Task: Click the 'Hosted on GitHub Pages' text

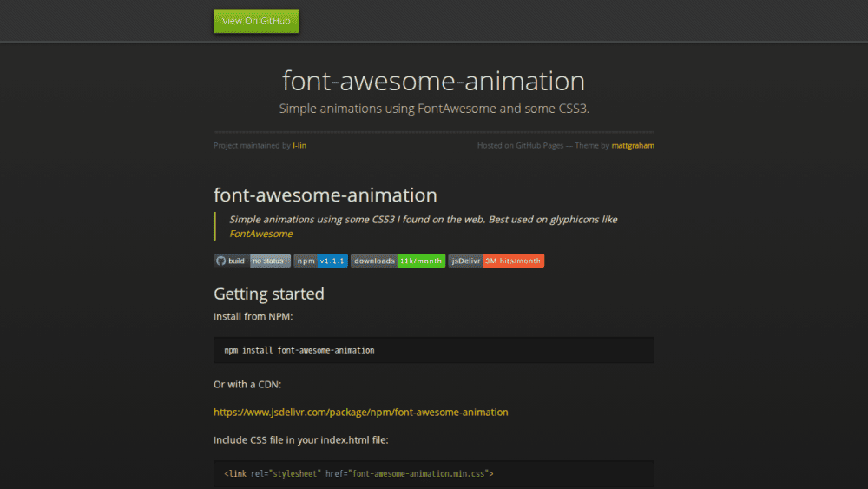Action: tap(520, 146)
